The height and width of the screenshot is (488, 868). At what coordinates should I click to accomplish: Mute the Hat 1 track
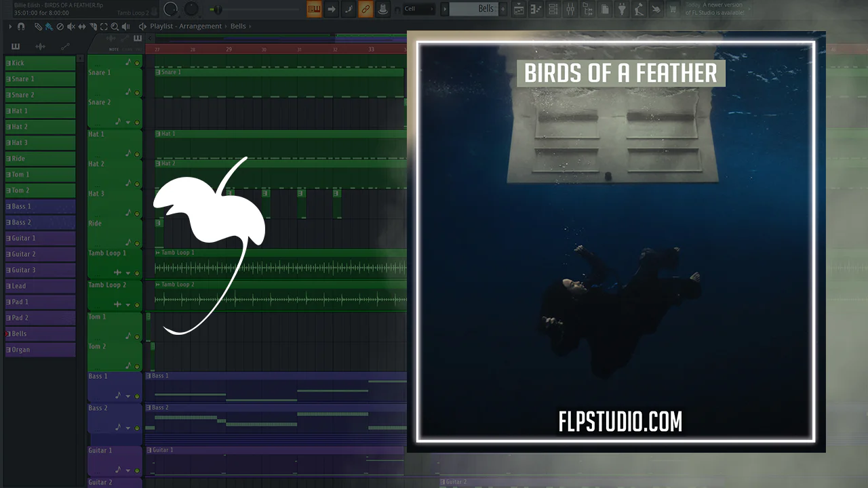(137, 155)
